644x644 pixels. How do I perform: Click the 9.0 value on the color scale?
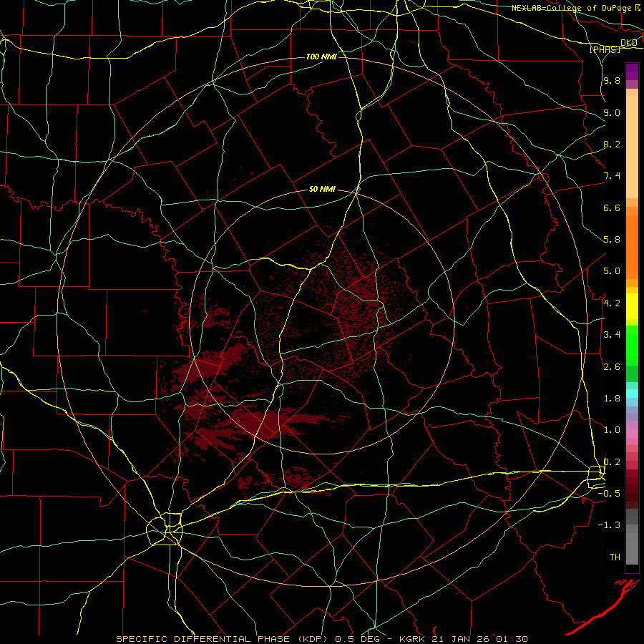pos(612,112)
